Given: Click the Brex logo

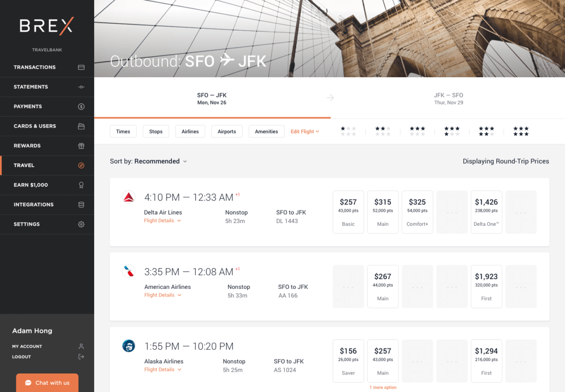Looking at the screenshot, I should (47, 26).
